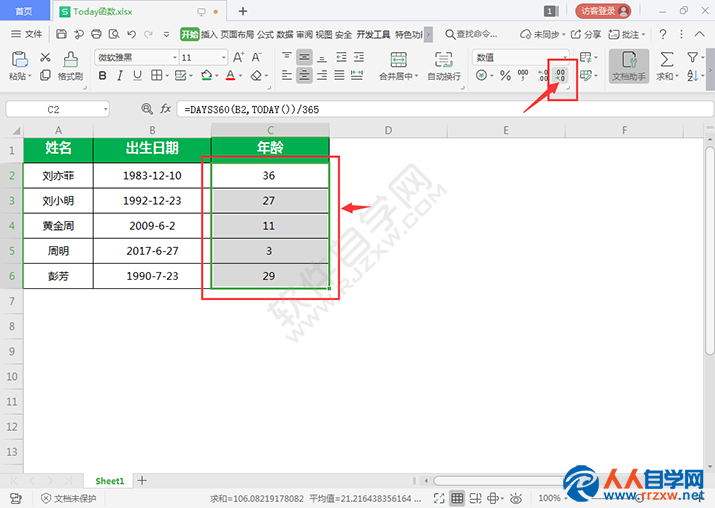The height and width of the screenshot is (508, 715).
Task: Undo the last action
Action: (x=131, y=34)
